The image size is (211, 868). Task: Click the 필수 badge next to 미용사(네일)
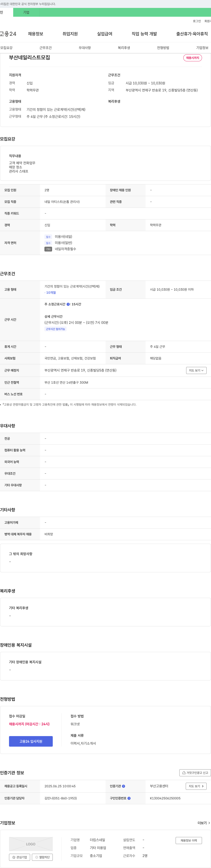[x=48, y=237]
